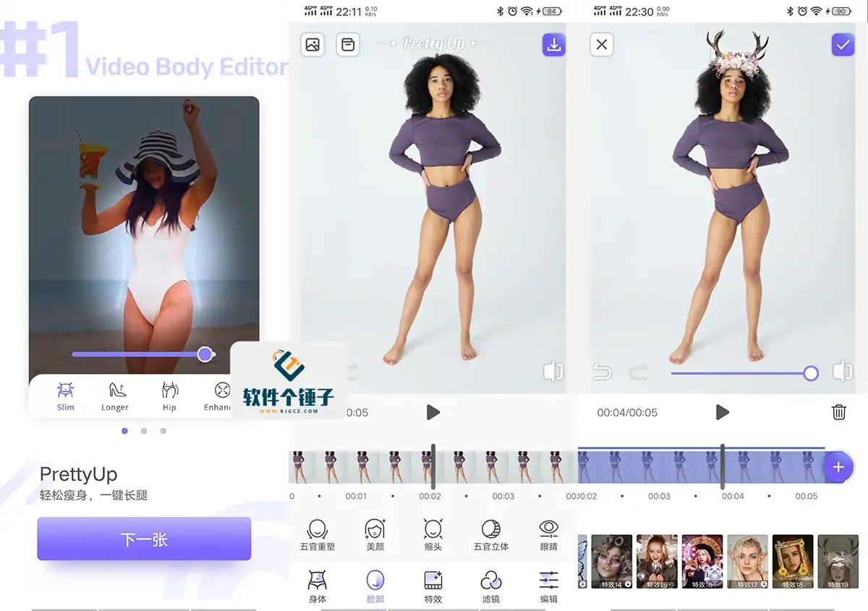Choose the Slim body option
Viewport: 868px width, 611px height.
tap(66, 396)
